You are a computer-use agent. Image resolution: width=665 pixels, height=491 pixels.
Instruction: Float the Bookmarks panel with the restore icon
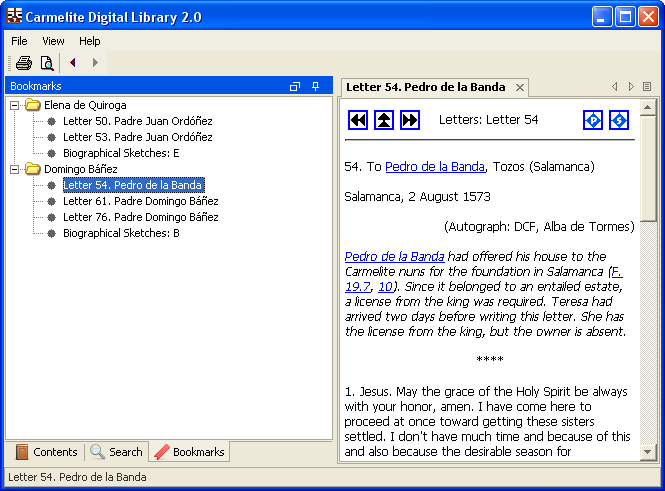(x=295, y=87)
